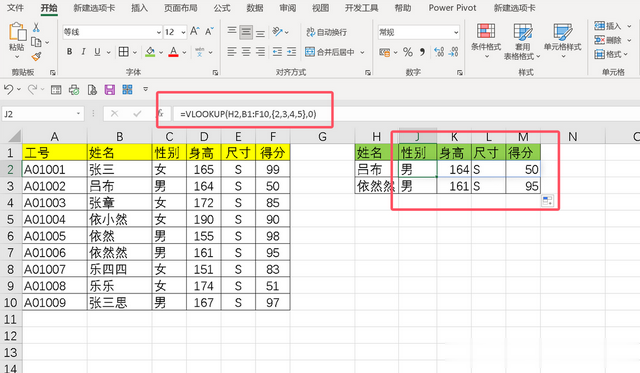Open 套用表格格式 format as table
Image resolution: width=640 pixels, height=373 pixels.
pos(522,41)
